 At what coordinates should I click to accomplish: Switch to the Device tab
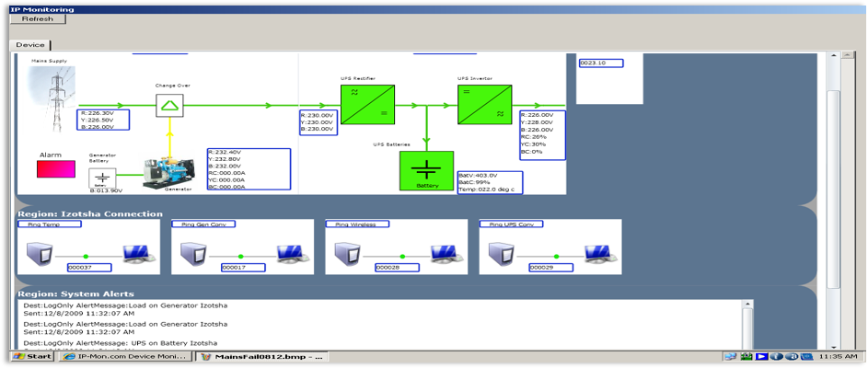pyautogui.click(x=30, y=44)
